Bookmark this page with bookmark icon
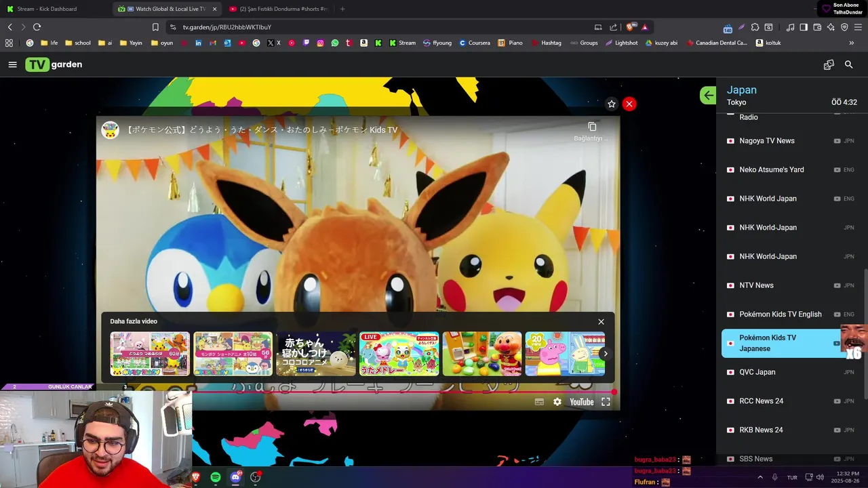The image size is (868, 488). point(155,27)
